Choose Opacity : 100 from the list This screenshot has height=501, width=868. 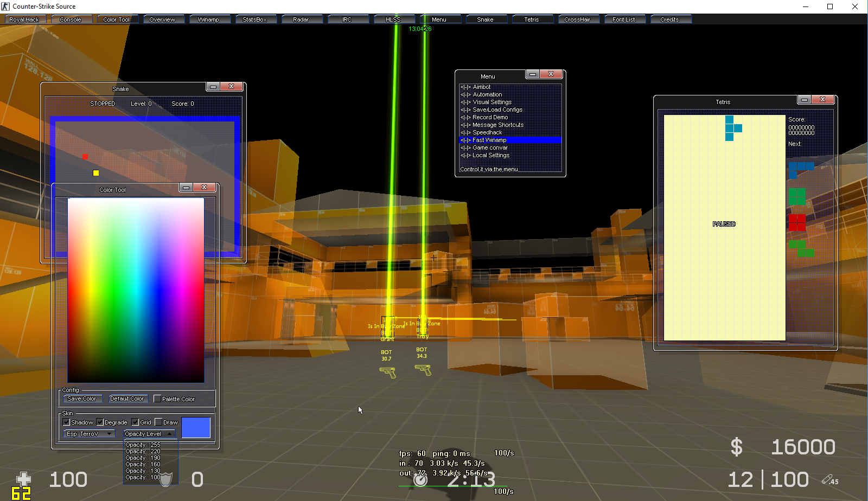pyautogui.click(x=143, y=477)
